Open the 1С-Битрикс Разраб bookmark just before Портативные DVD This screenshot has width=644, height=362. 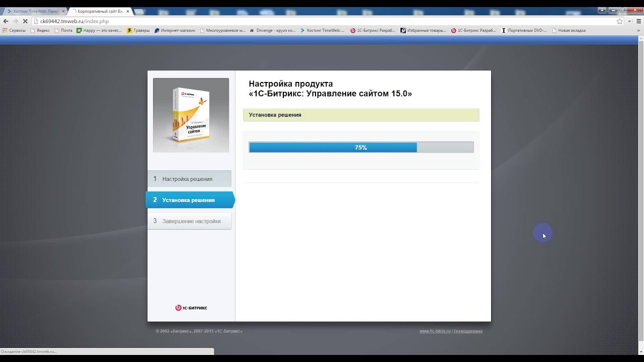point(473,30)
